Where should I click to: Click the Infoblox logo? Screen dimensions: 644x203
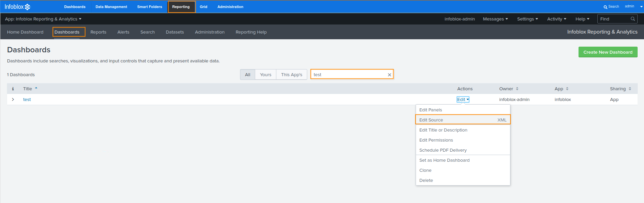tap(17, 7)
